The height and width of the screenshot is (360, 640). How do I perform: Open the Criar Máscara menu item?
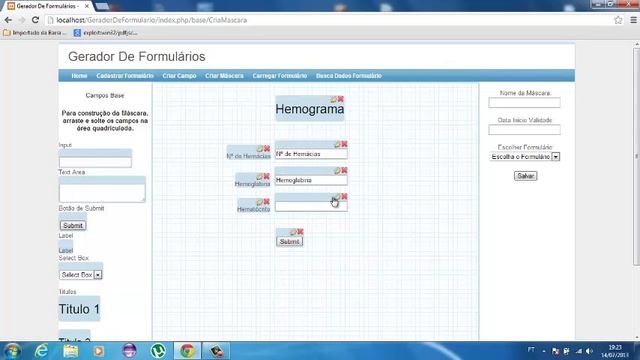tap(224, 76)
